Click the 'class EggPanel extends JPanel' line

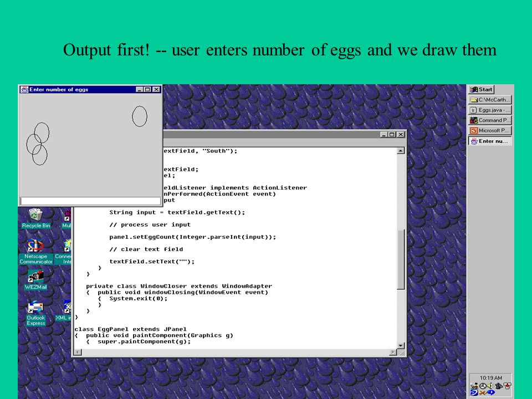130,329
